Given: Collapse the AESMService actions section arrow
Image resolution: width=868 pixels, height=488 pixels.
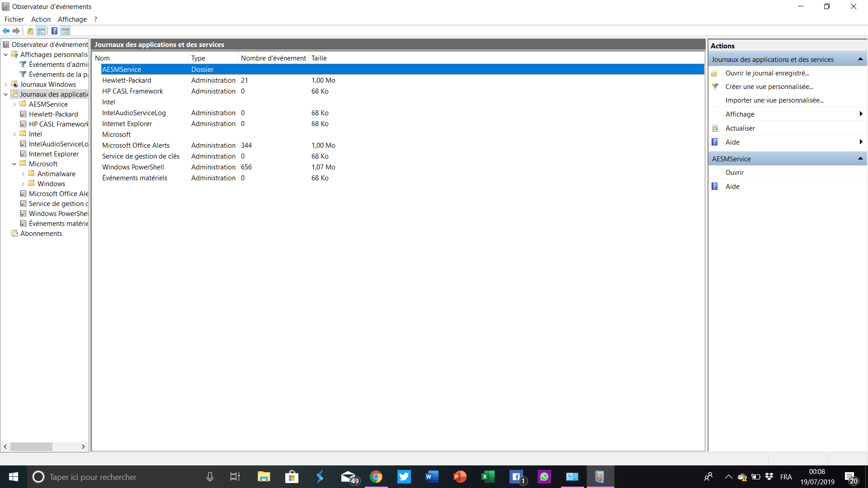Looking at the screenshot, I should pos(860,159).
